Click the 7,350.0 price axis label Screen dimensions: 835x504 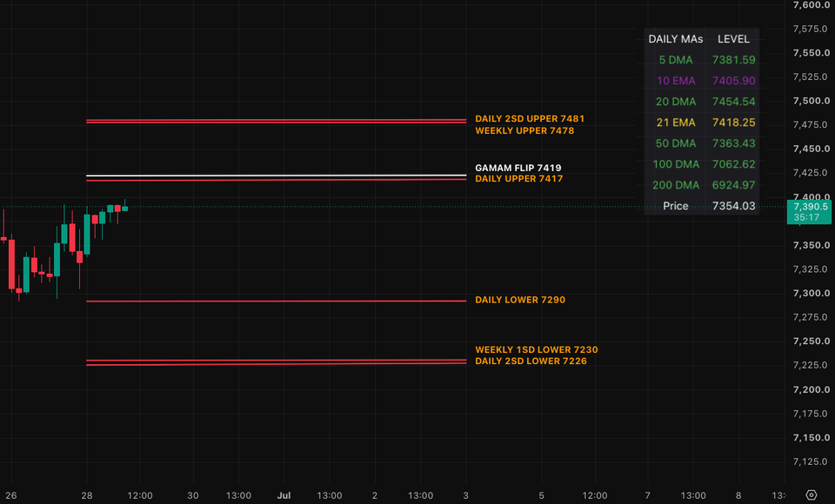coord(811,245)
